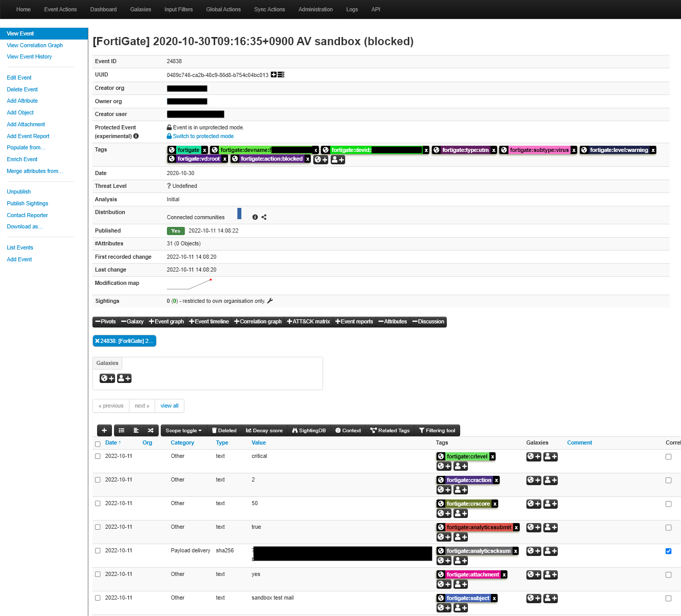Screen dimensions: 681x616
Task: Collapse the Attributes section
Action: point(393,322)
